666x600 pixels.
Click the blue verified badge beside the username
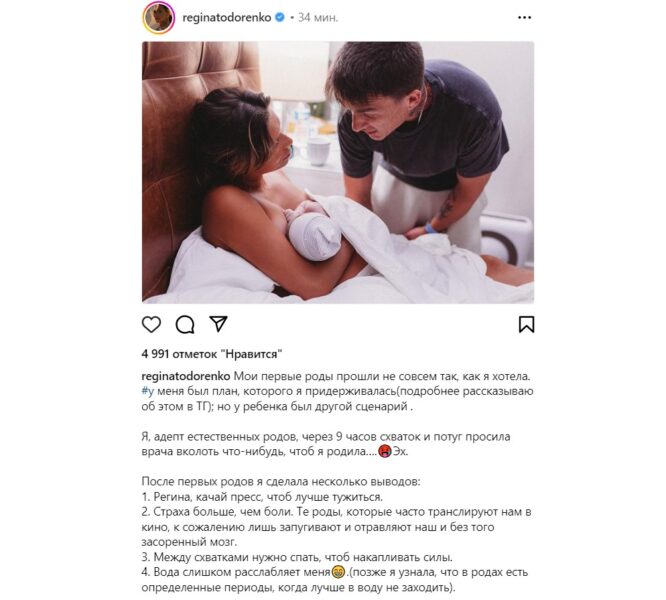(280, 17)
